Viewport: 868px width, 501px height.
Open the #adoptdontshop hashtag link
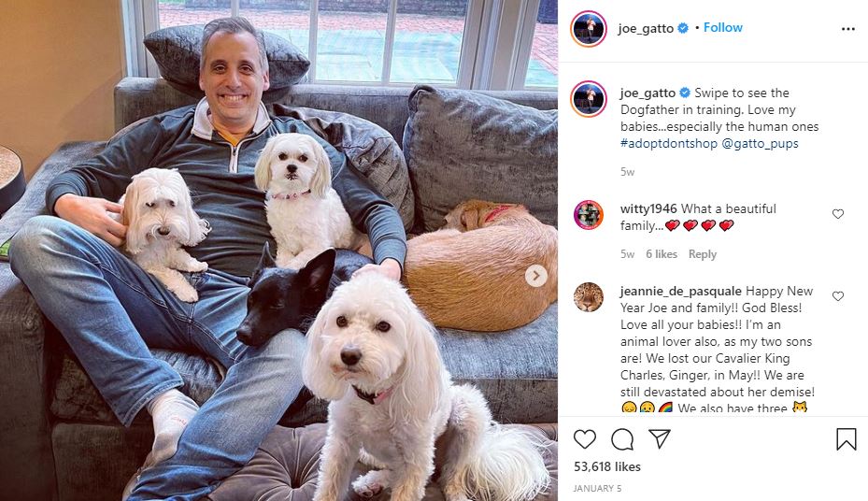[x=669, y=143]
